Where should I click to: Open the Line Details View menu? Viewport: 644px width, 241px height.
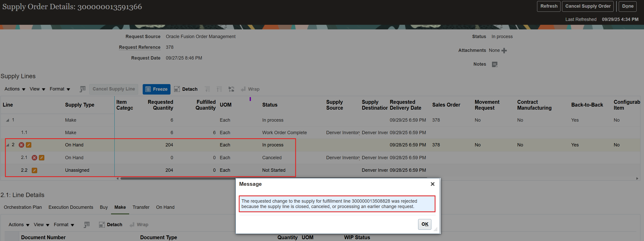point(41,225)
